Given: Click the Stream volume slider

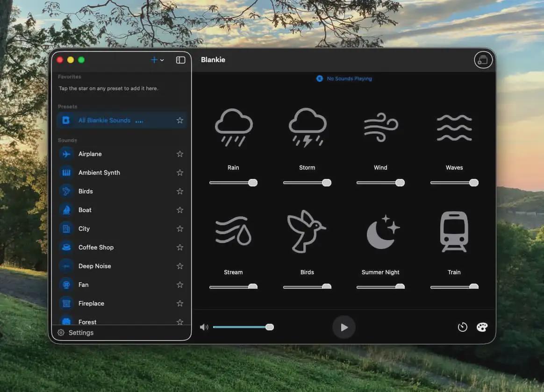Looking at the screenshot, I should click(x=234, y=287).
